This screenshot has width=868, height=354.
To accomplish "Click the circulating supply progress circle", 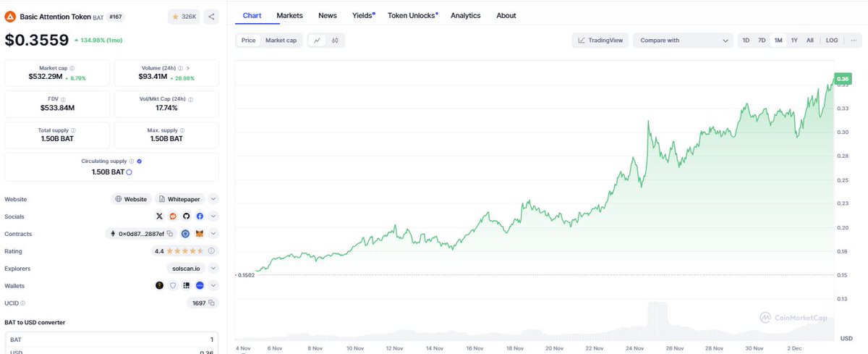I will coord(129,172).
